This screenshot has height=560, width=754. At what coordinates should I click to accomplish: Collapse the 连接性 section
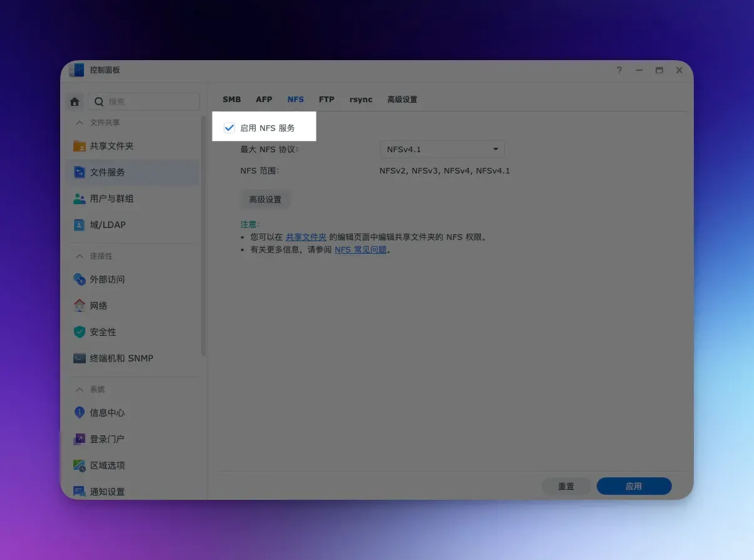[x=80, y=256]
